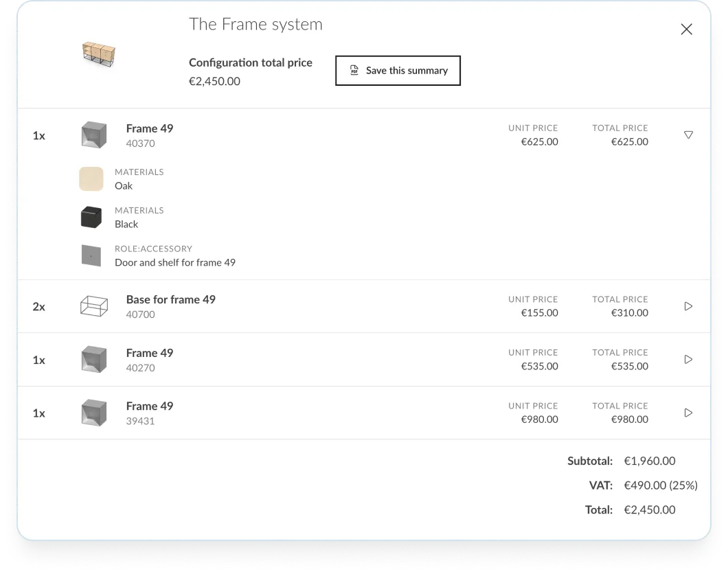Image resolution: width=728 pixels, height=574 pixels.
Task: Click the Save this summary button
Action: point(398,70)
